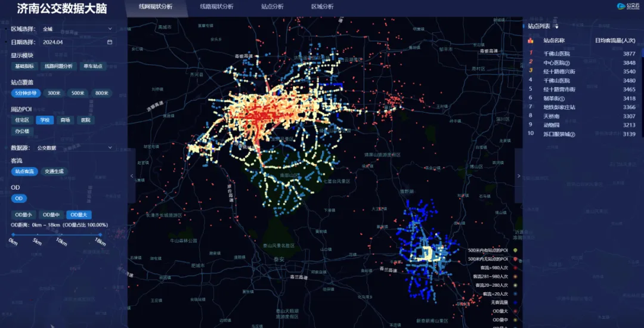644x328 pixels.
Task: Select station row 天桥南
Action: 582,116
